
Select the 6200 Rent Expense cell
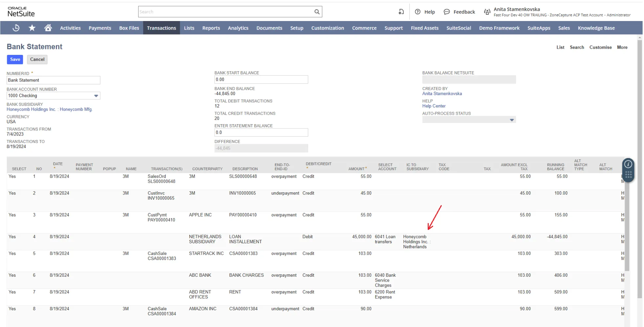385,294
